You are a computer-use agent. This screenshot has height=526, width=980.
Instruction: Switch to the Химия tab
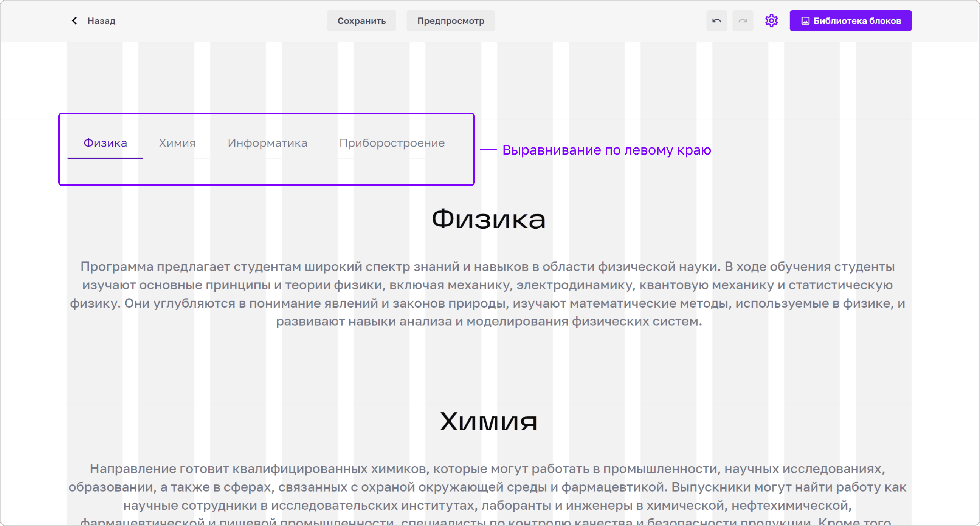[x=177, y=143]
